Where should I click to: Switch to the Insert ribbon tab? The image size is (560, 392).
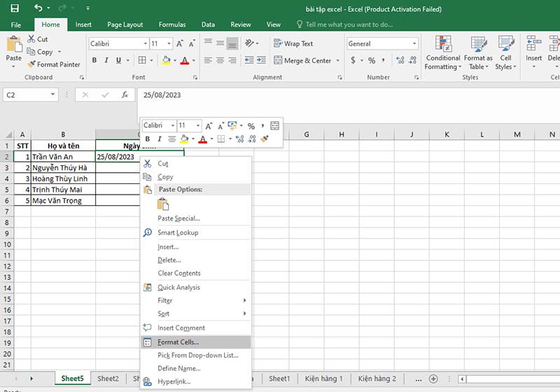click(83, 24)
